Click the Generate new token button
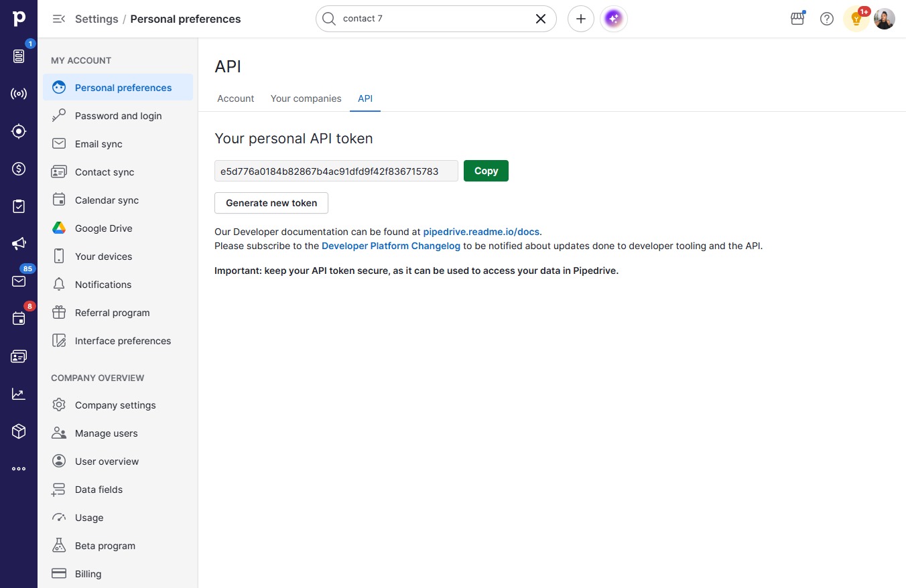Image resolution: width=906 pixels, height=588 pixels. click(271, 203)
